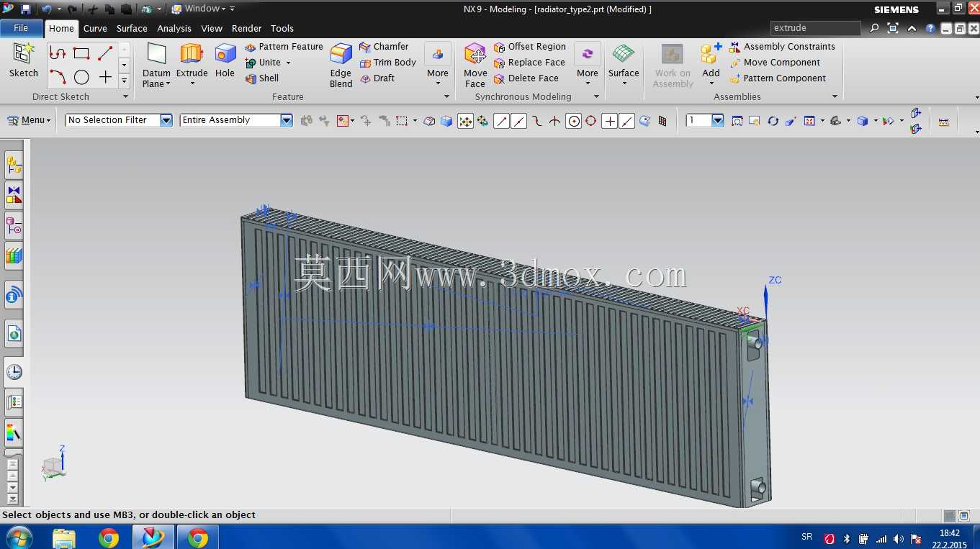The height and width of the screenshot is (549, 980).
Task: Toggle Snap to Arc Center option
Action: point(574,121)
